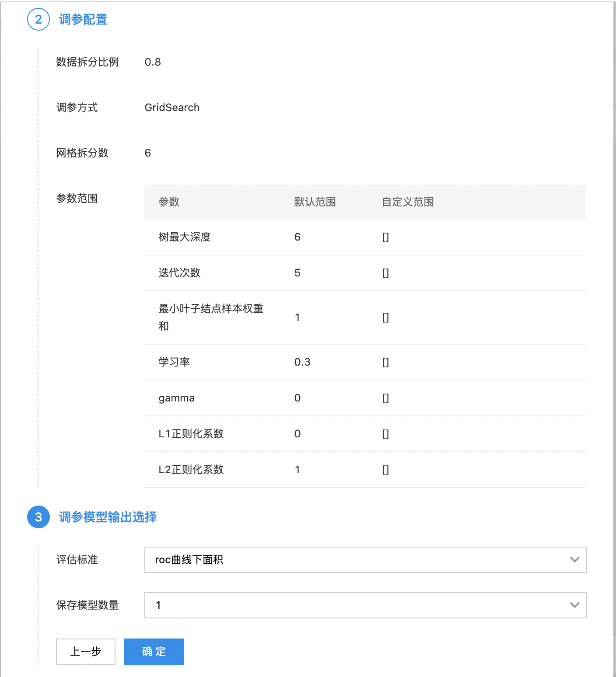Screen dimensions: 616x677
Task: Expand the chevron arrow in 保存模型数量 select
Action: click(x=575, y=605)
